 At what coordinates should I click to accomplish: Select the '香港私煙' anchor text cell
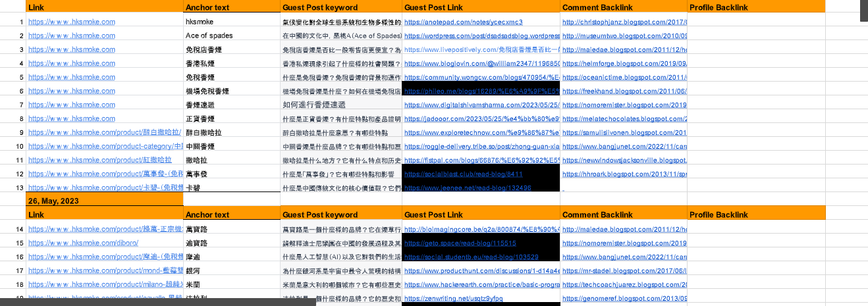pos(232,63)
